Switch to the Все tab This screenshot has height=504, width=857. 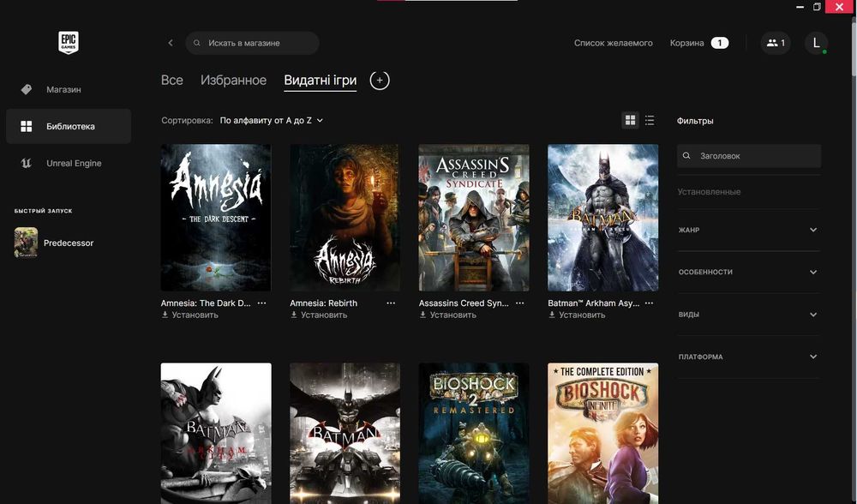pos(172,81)
